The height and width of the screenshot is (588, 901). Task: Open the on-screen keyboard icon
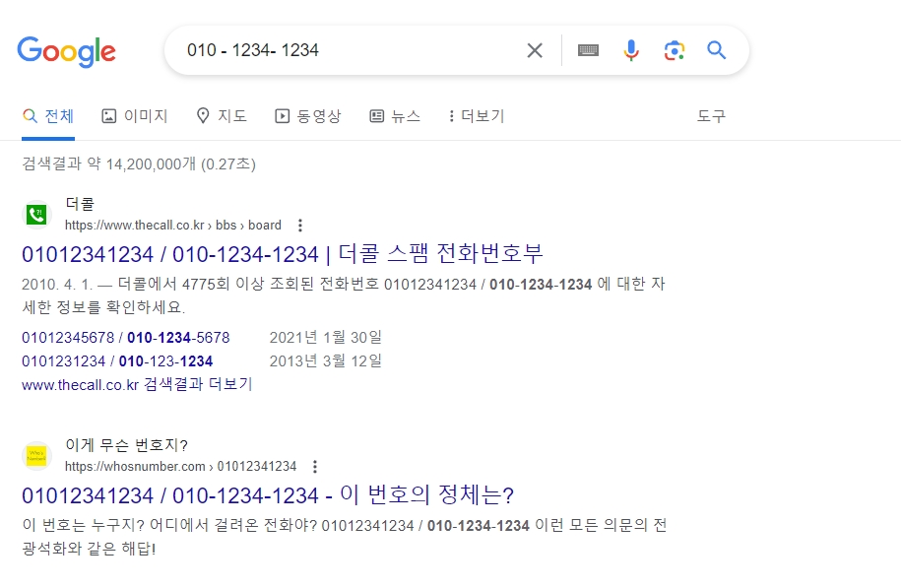click(x=588, y=49)
